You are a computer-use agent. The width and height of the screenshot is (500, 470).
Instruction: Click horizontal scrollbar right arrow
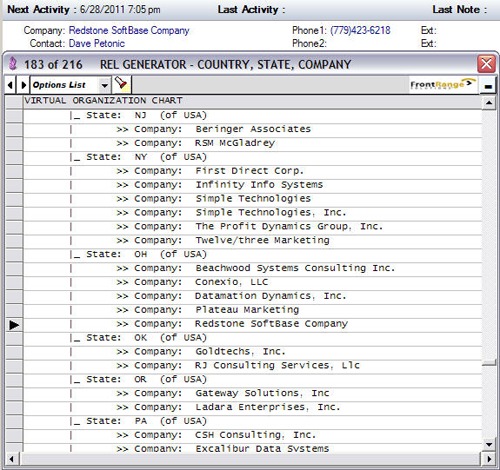(489, 459)
